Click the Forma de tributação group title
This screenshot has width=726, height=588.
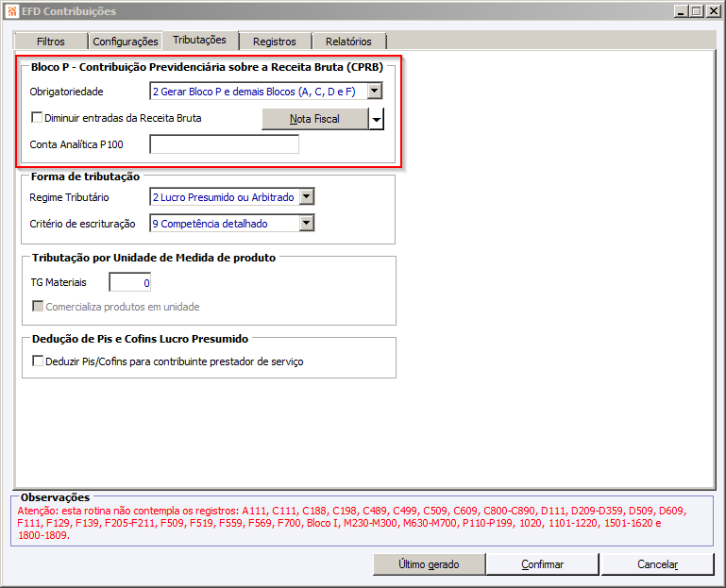click(x=85, y=176)
